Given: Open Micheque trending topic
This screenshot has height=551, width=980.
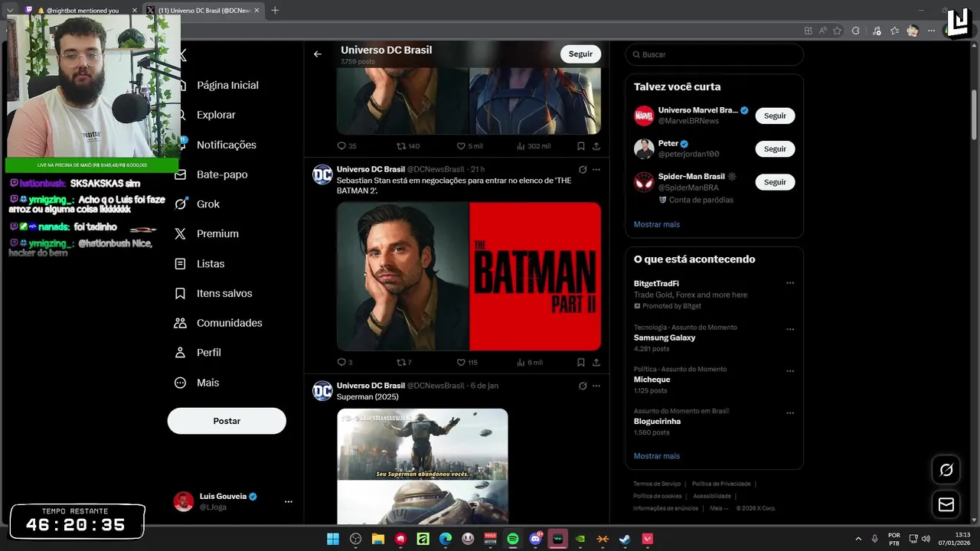Looking at the screenshot, I should 652,380.
